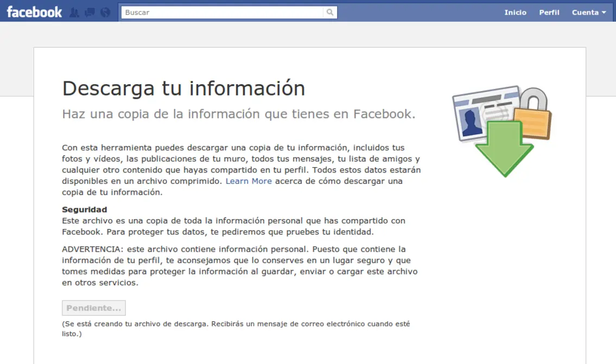
Task: Click the Pendiente... button
Action: tap(94, 308)
